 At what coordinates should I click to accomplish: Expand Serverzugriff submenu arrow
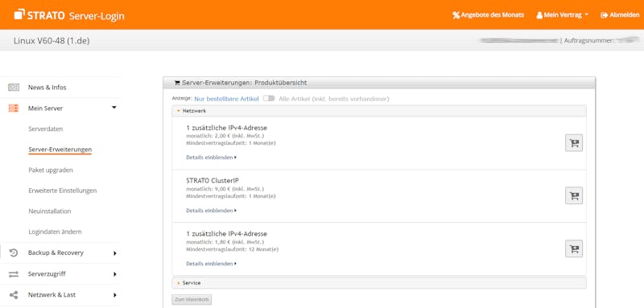point(115,274)
